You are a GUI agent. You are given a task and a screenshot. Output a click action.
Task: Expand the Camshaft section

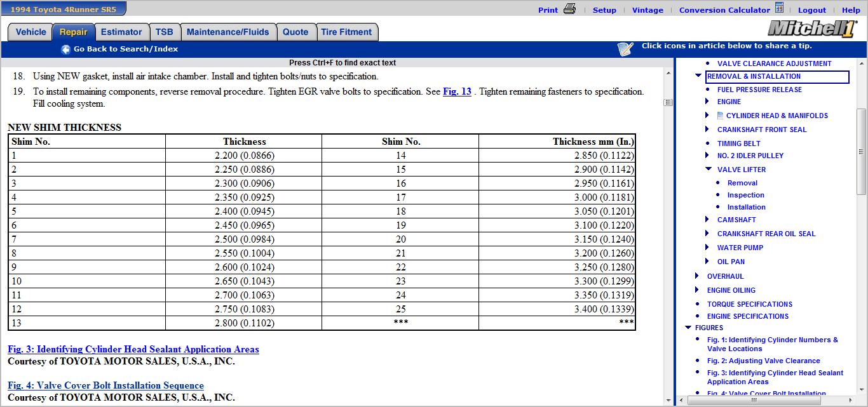click(x=707, y=220)
